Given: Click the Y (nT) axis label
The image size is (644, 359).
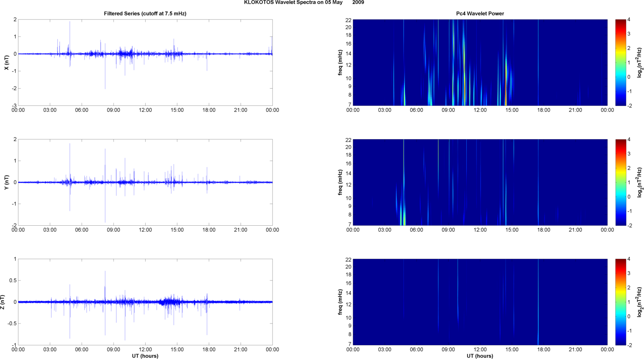Looking at the screenshot, I should tap(6, 182).
